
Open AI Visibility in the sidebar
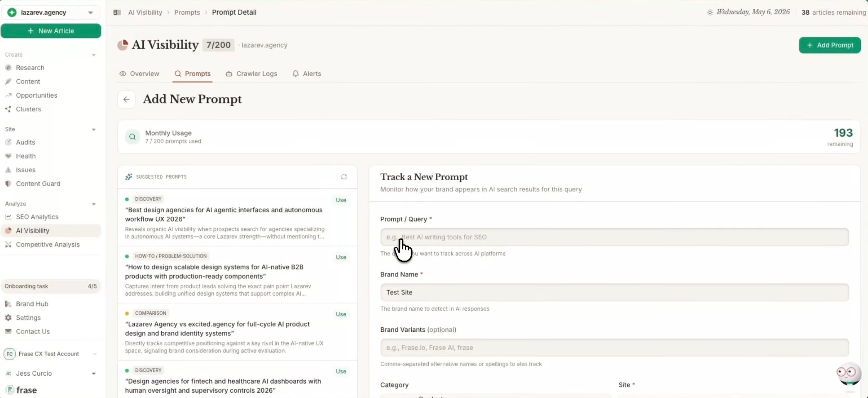(x=50, y=231)
